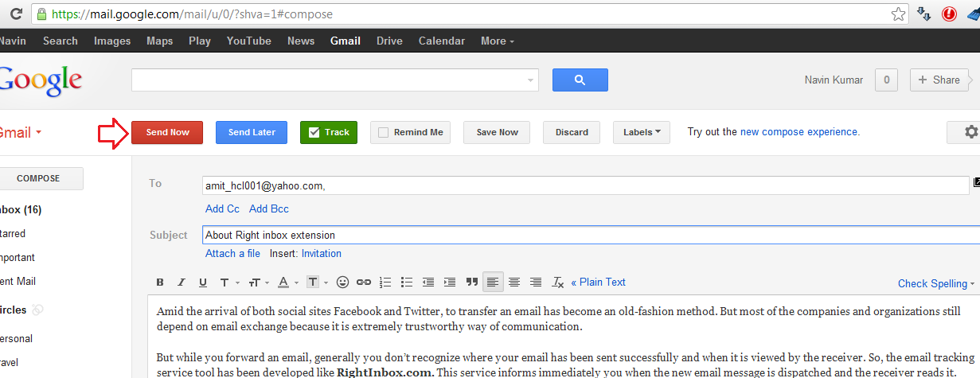Screen dimensions: 980x378
Task: Apply bold formatting in compose toolbar
Action: tap(160, 283)
